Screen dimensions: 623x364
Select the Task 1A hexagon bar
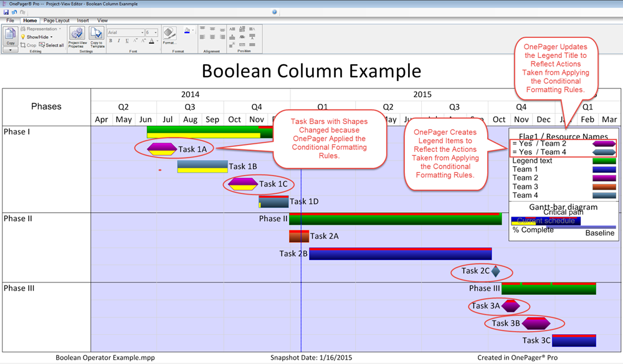(x=162, y=149)
